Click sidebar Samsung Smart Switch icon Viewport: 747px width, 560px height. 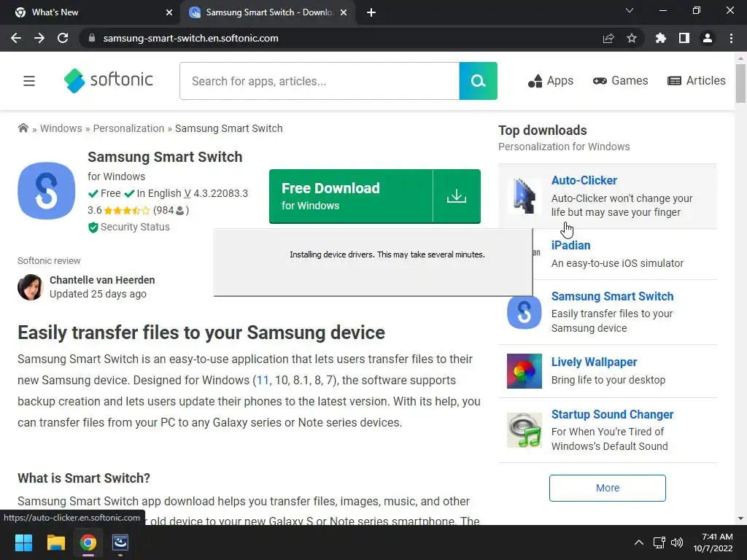click(x=524, y=312)
